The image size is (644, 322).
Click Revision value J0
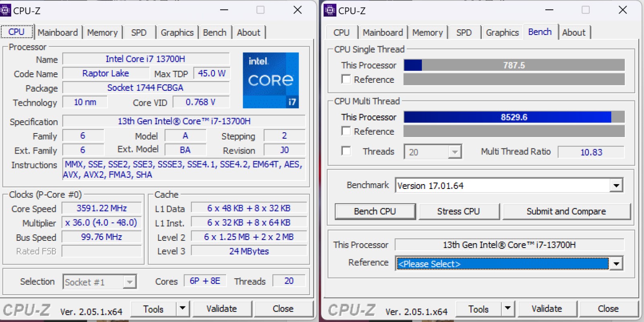[x=285, y=150]
